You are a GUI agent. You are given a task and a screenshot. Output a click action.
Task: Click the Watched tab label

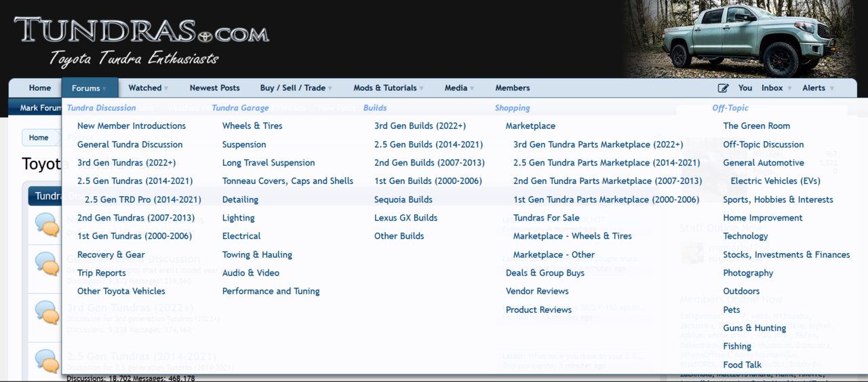(x=145, y=88)
